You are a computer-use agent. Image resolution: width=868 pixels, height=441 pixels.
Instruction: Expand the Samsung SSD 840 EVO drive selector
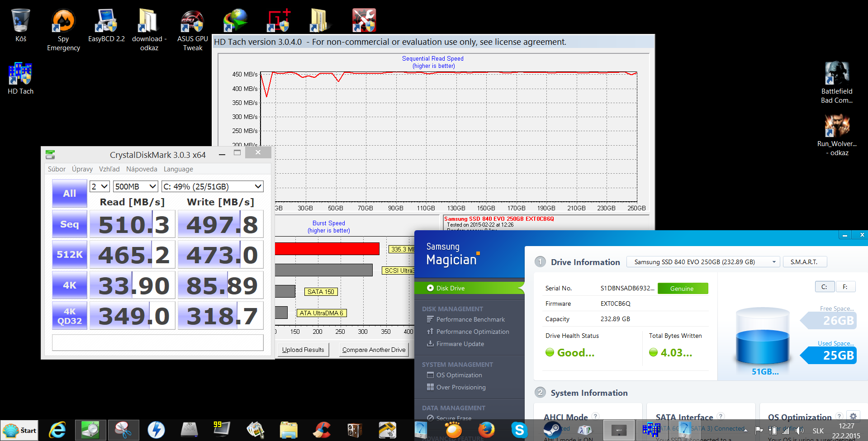[703, 262]
